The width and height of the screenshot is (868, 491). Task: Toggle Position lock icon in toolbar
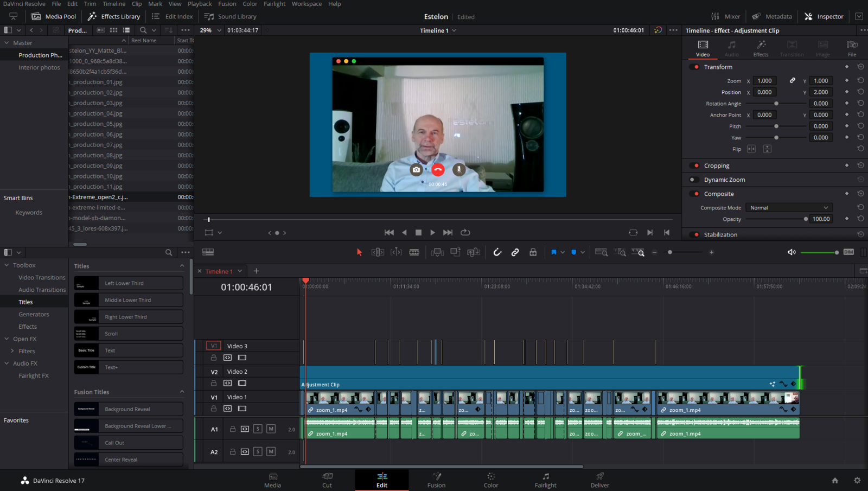pos(533,252)
